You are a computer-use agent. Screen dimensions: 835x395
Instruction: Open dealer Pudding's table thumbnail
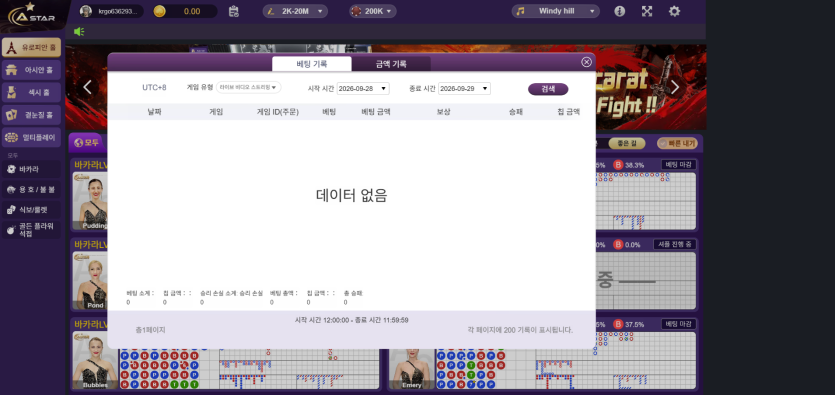tap(89, 202)
